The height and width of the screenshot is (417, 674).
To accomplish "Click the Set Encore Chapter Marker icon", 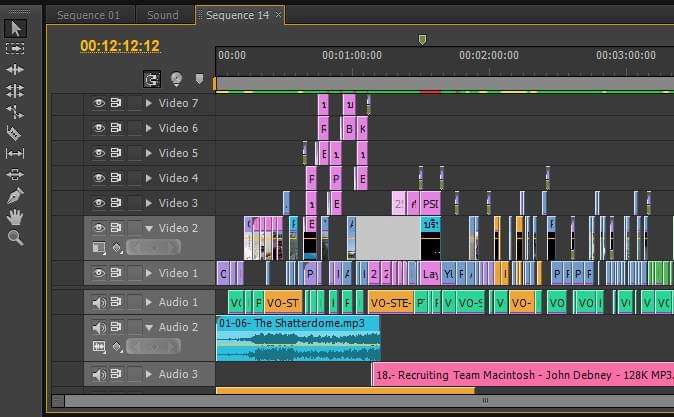I will (x=176, y=79).
